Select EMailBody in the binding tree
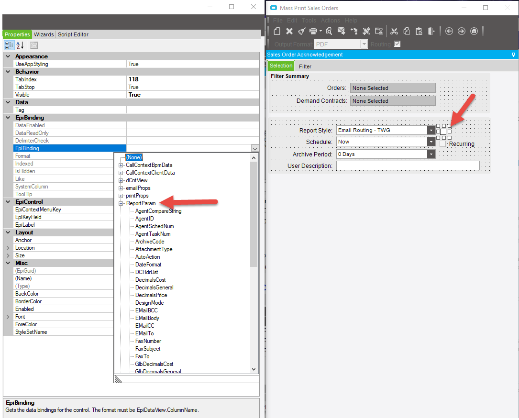Viewport: 519px width, 420px height. tap(147, 319)
